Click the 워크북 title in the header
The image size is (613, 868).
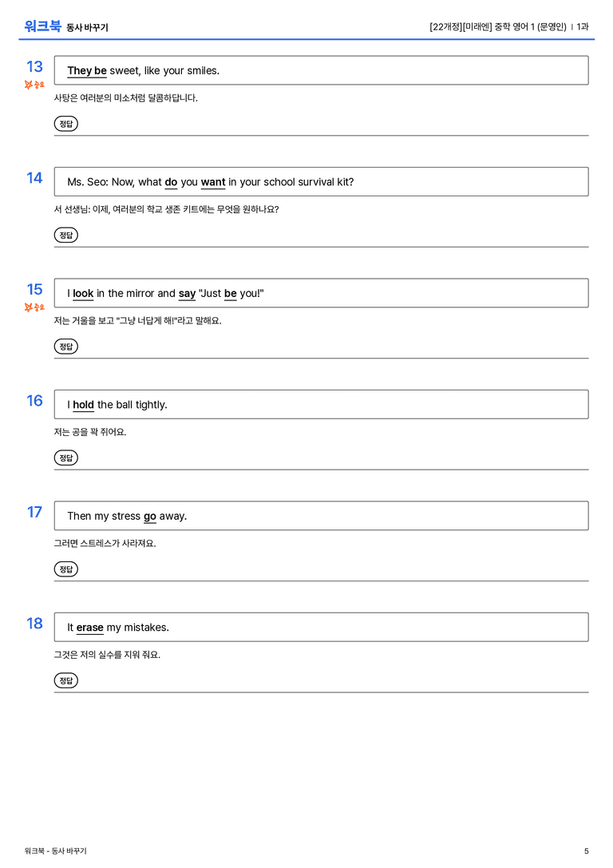[x=42, y=26]
